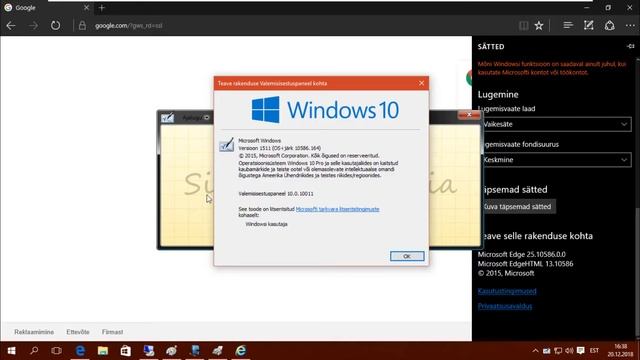Close the handwriting panel window

tap(469, 115)
